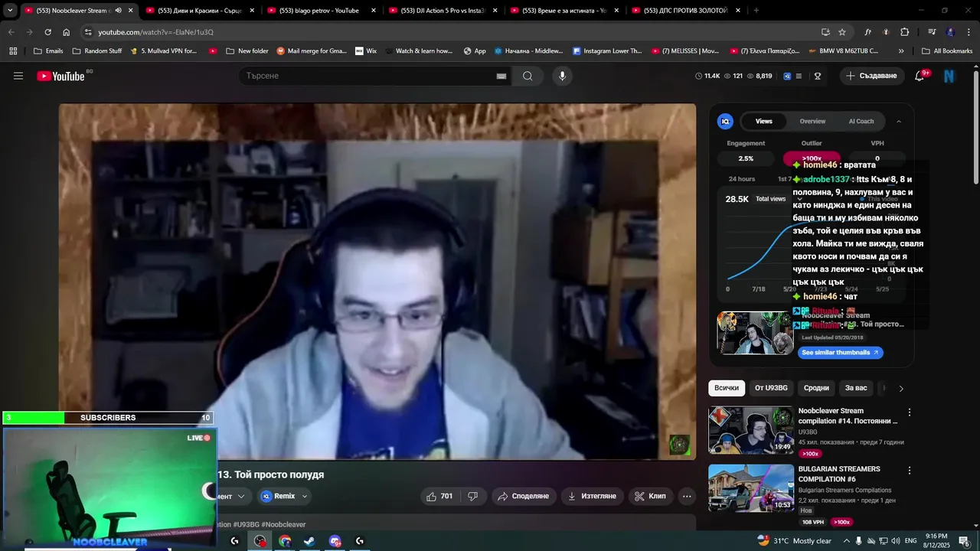This screenshot has width=980, height=551.
Task: Switch to the DJI Action 5 Pro tab
Action: 441,11
